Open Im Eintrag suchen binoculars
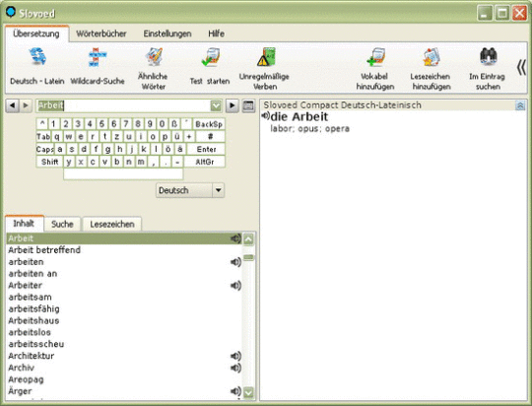The width and height of the screenshot is (532, 406). (489, 56)
